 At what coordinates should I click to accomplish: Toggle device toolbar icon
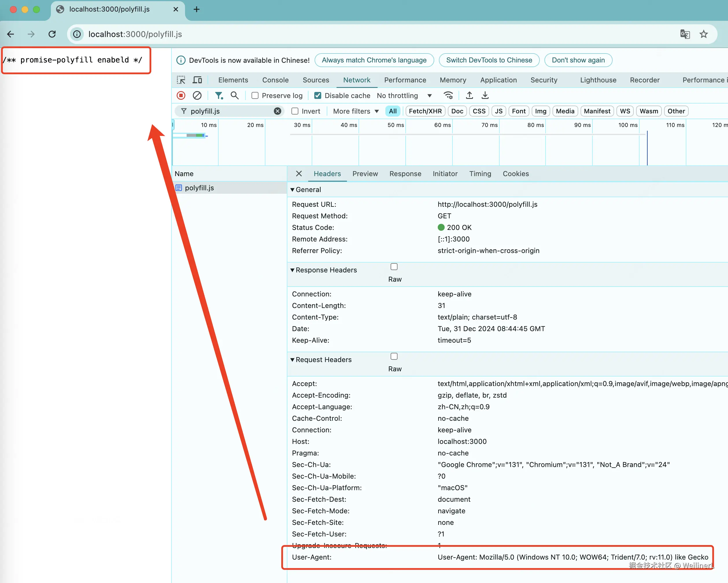(x=197, y=80)
